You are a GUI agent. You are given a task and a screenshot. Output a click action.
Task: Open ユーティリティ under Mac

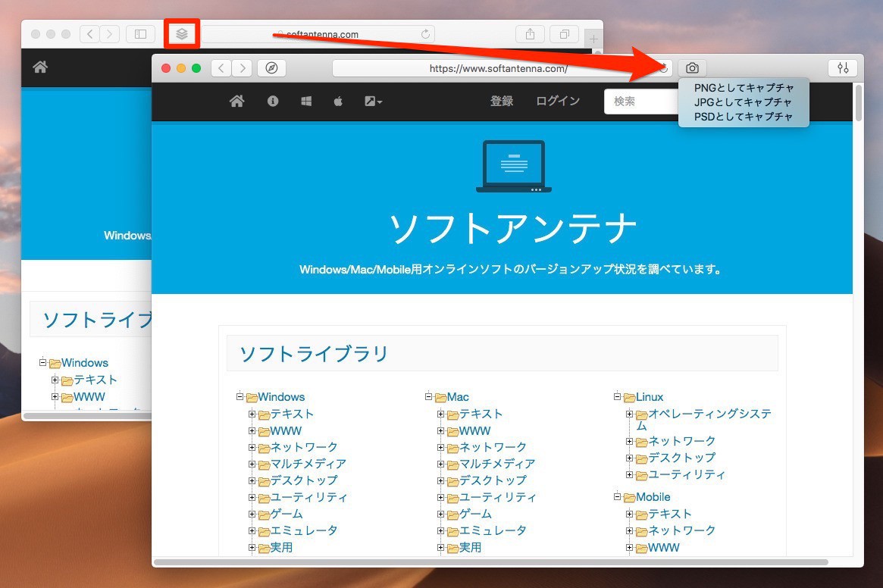497,497
